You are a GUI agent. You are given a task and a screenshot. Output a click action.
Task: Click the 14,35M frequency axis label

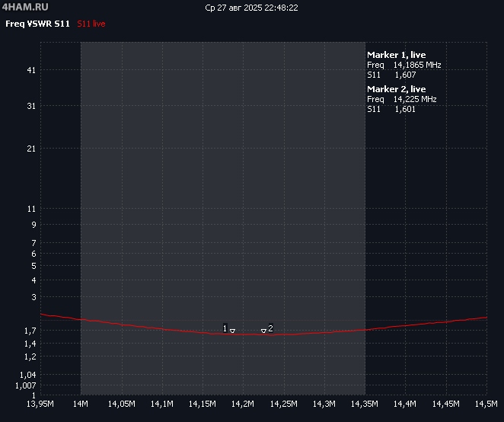click(x=365, y=403)
